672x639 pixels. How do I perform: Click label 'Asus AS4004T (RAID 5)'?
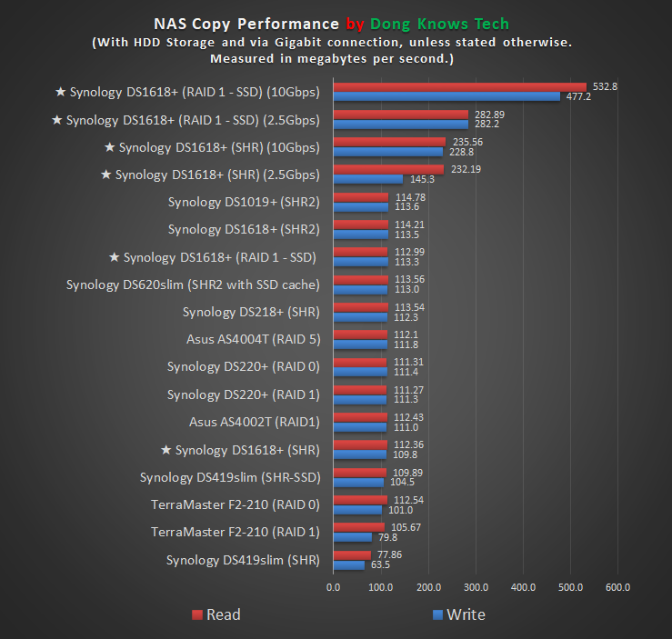pyautogui.click(x=254, y=339)
